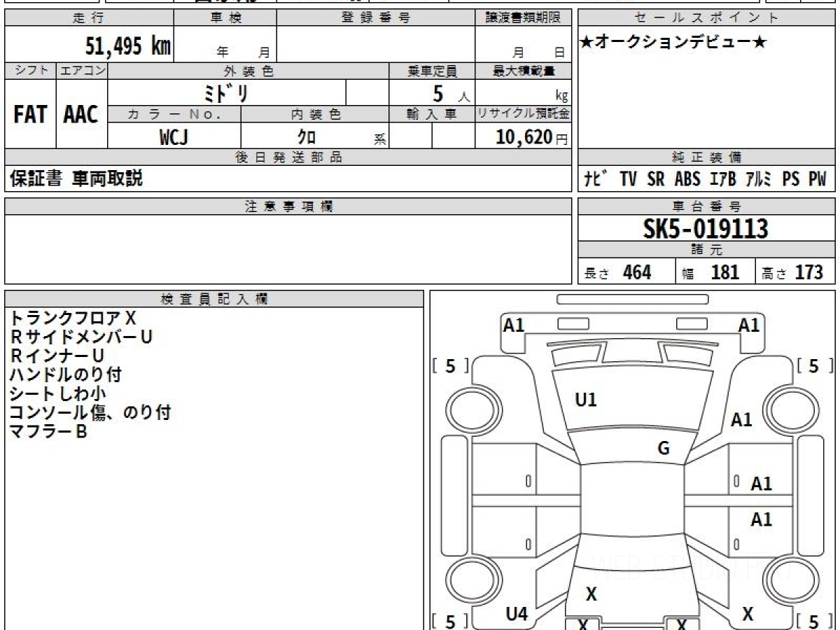The image size is (840, 630).
Task: Select the 10,620円 recycle deposit amount
Action: [x=532, y=137]
